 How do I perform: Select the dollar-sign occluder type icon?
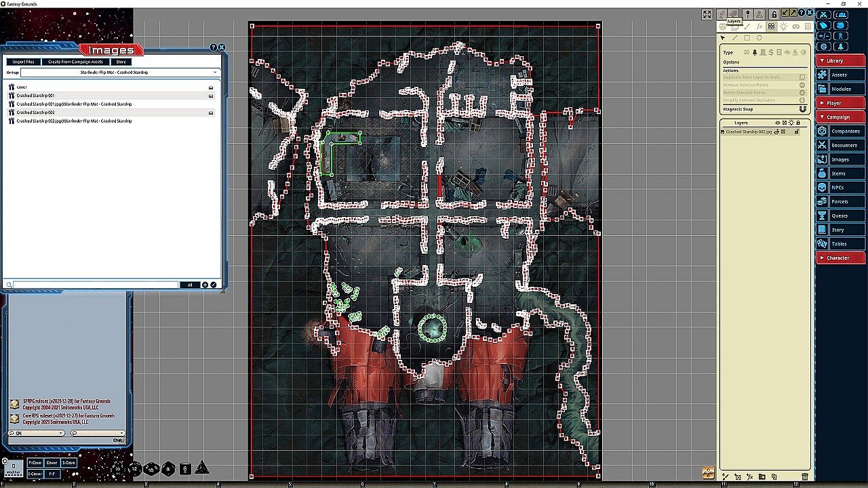[x=771, y=52]
